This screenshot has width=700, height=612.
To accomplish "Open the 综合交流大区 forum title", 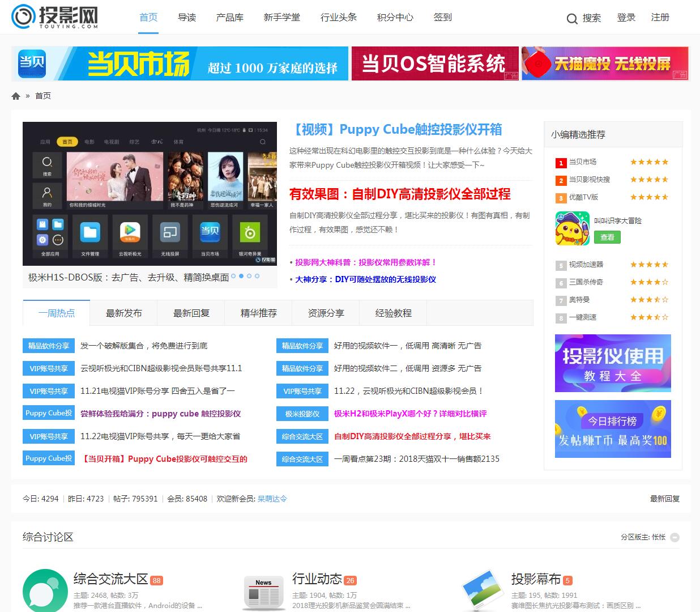I will point(110,579).
